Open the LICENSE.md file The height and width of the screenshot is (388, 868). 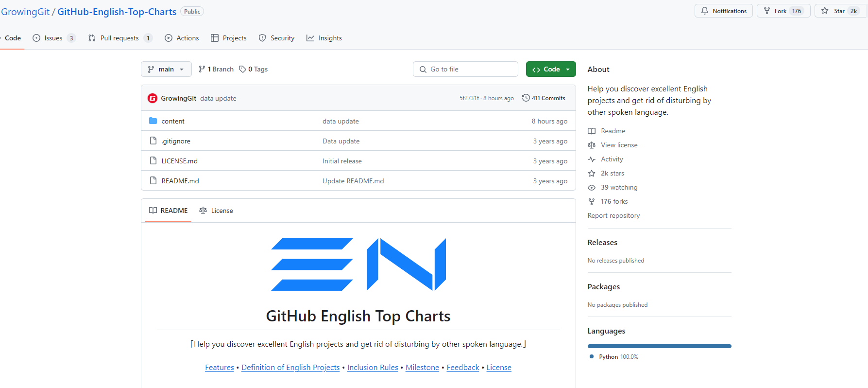[x=180, y=161]
